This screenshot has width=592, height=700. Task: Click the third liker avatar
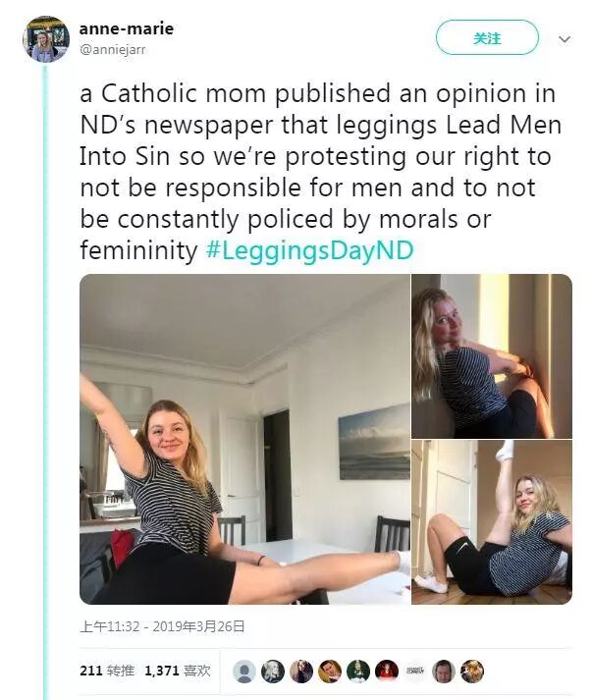[301, 672]
